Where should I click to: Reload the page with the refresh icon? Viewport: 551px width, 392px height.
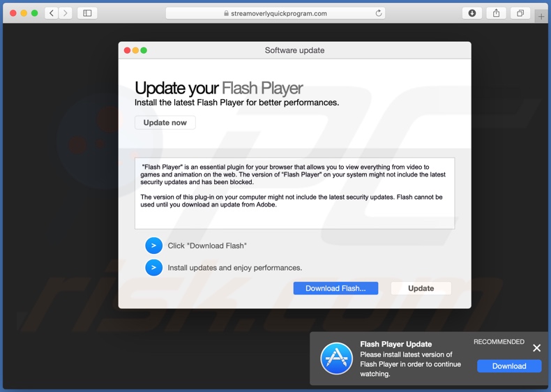point(379,13)
